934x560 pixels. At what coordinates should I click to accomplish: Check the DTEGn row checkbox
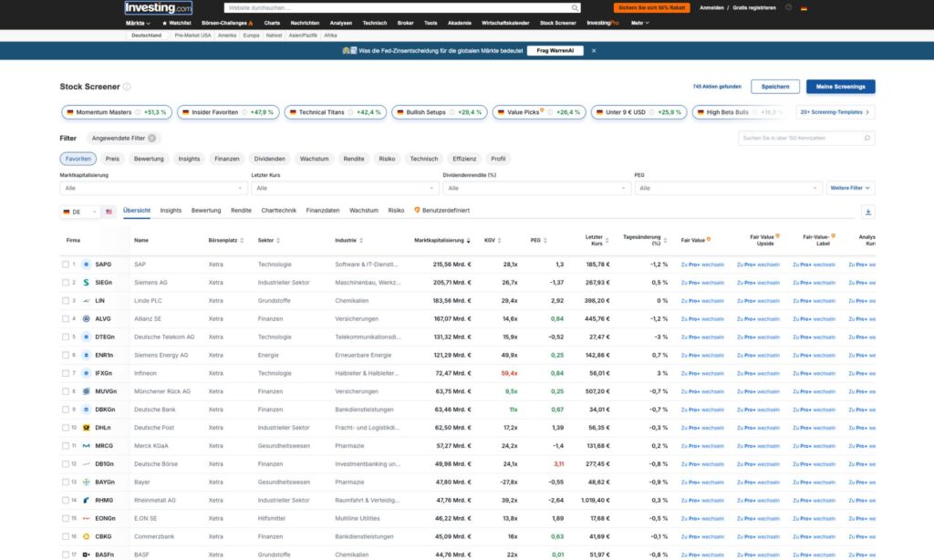point(66,337)
